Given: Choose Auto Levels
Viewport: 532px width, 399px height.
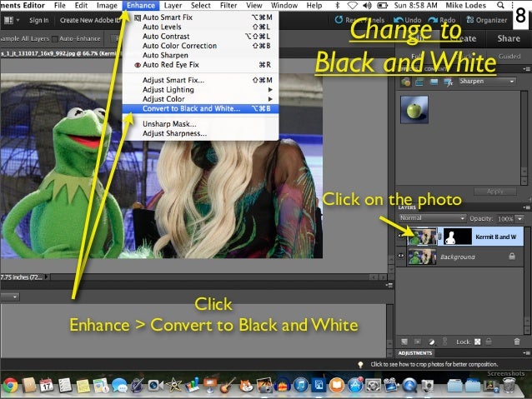Looking at the screenshot, I should [x=200, y=27].
